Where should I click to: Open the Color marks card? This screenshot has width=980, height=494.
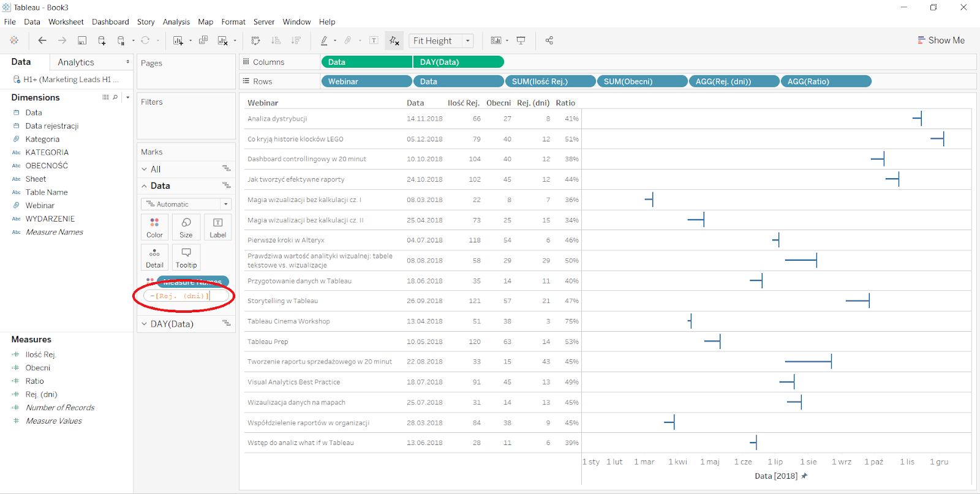click(154, 227)
